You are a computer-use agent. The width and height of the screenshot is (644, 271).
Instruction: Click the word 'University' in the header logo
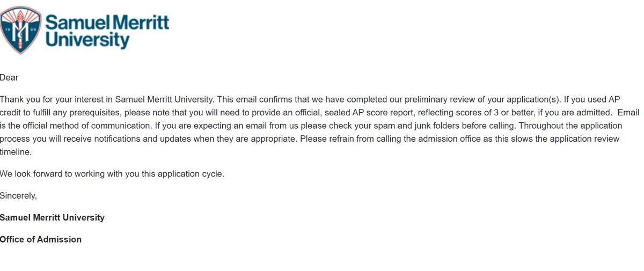click(87, 40)
